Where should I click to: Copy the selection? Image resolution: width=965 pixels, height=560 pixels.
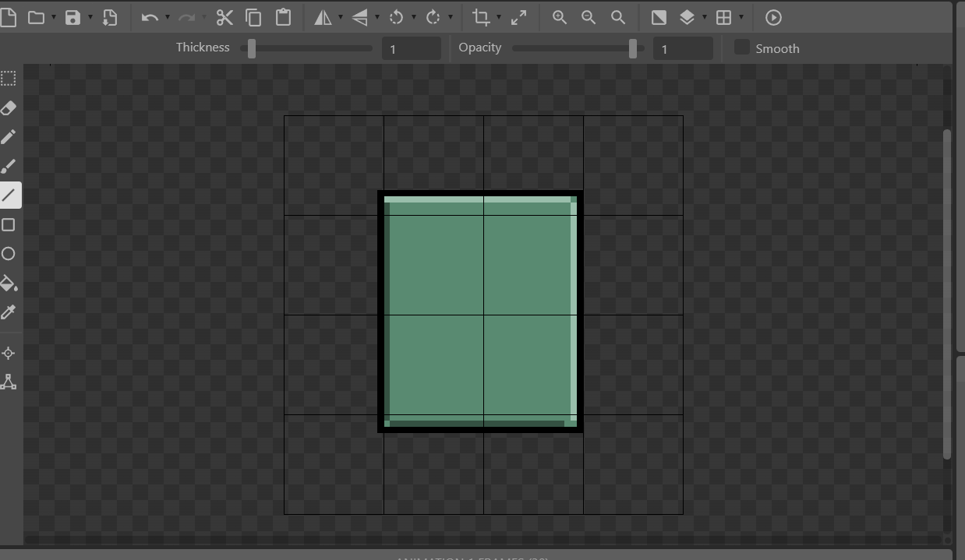tap(253, 17)
